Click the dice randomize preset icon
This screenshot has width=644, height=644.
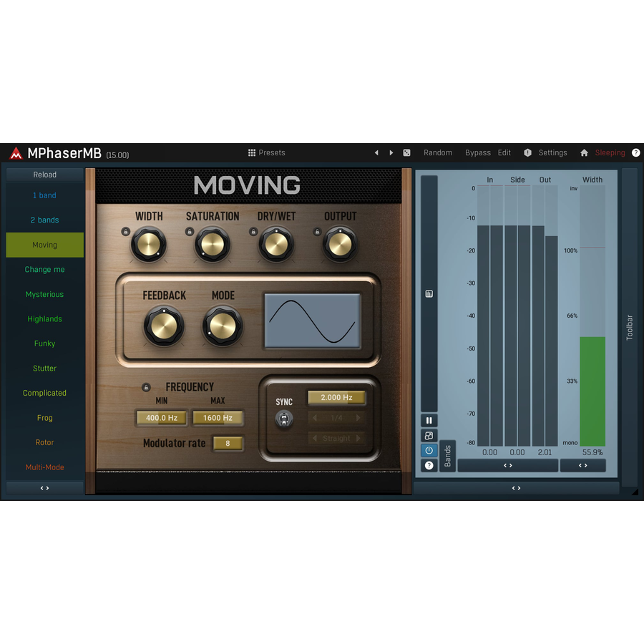[x=406, y=153]
